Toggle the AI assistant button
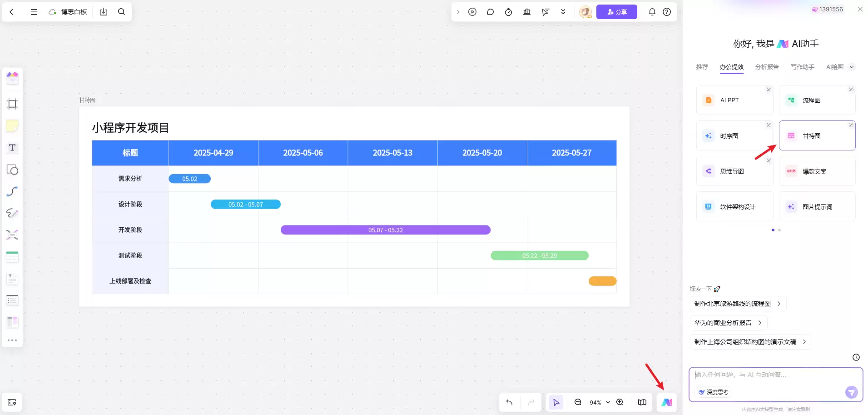868x415 pixels. coord(667,402)
